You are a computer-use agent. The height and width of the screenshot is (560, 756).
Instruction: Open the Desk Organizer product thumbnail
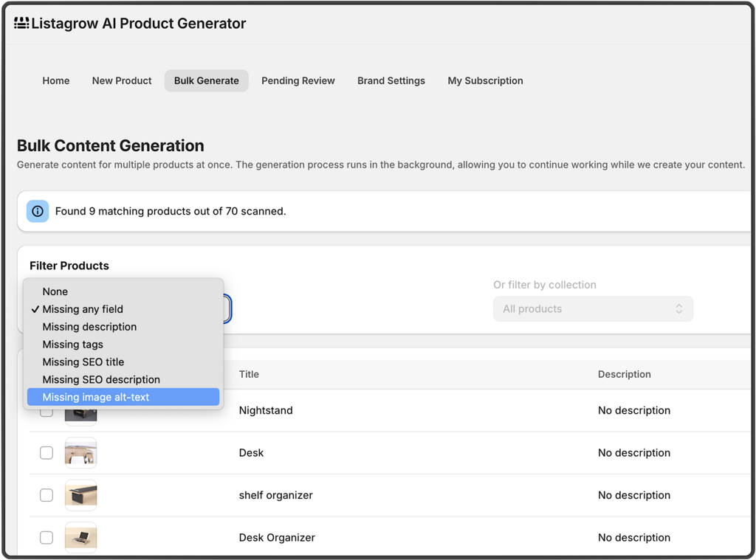click(80, 537)
